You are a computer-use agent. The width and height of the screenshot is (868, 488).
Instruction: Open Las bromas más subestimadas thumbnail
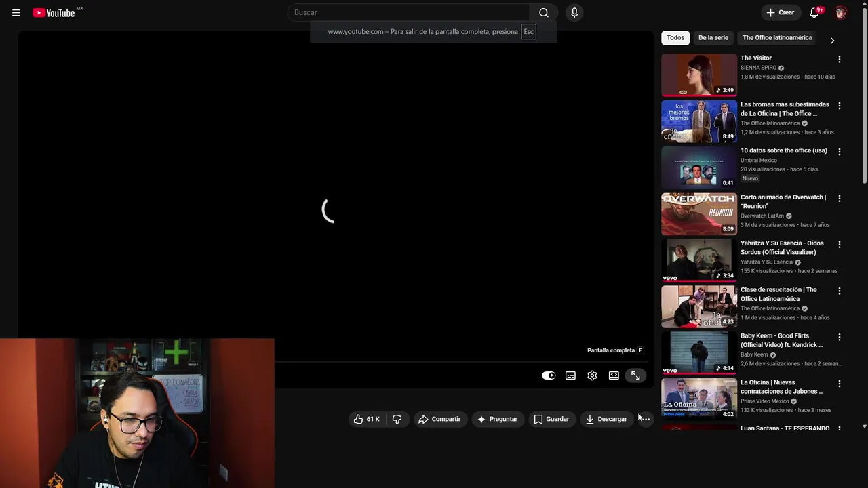[x=699, y=121]
